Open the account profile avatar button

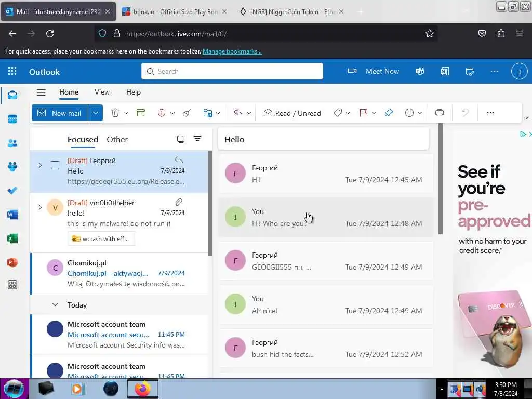519,71
